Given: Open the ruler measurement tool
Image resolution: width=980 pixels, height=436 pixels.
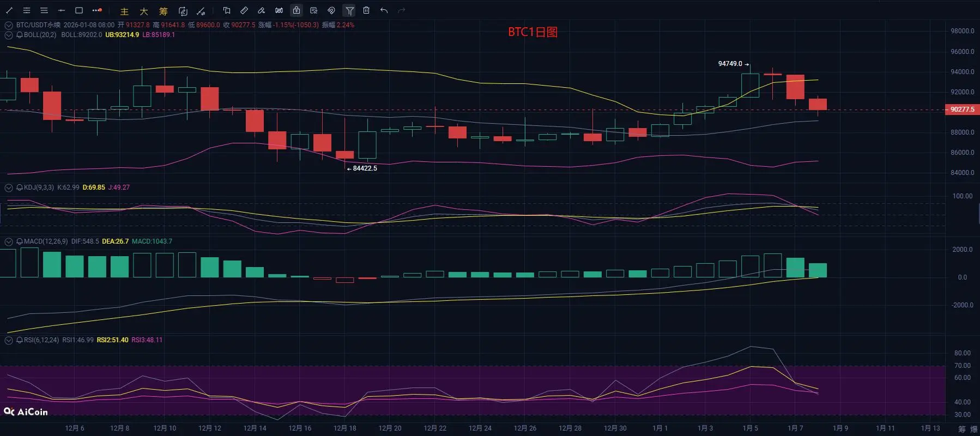Looking at the screenshot, I should pos(244,10).
